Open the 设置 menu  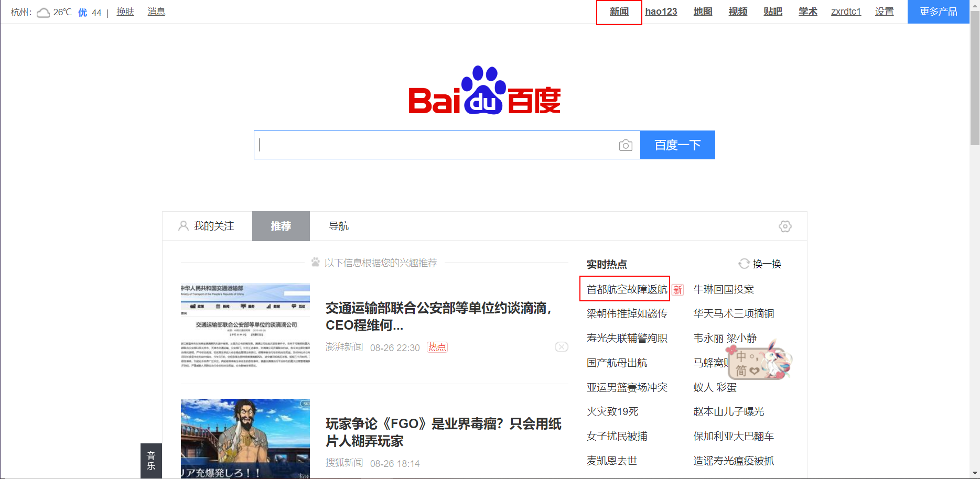click(884, 12)
